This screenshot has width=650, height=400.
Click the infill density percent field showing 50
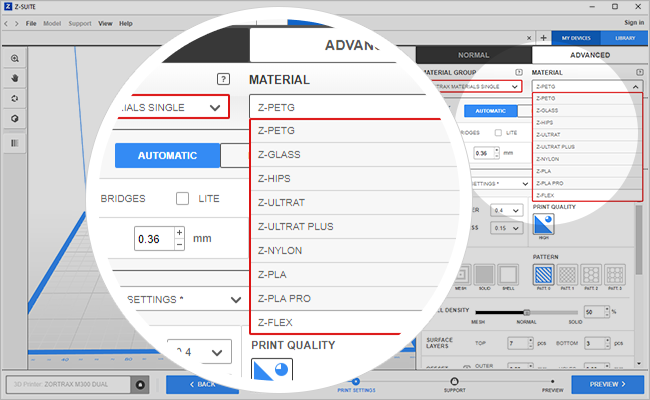[594, 312]
